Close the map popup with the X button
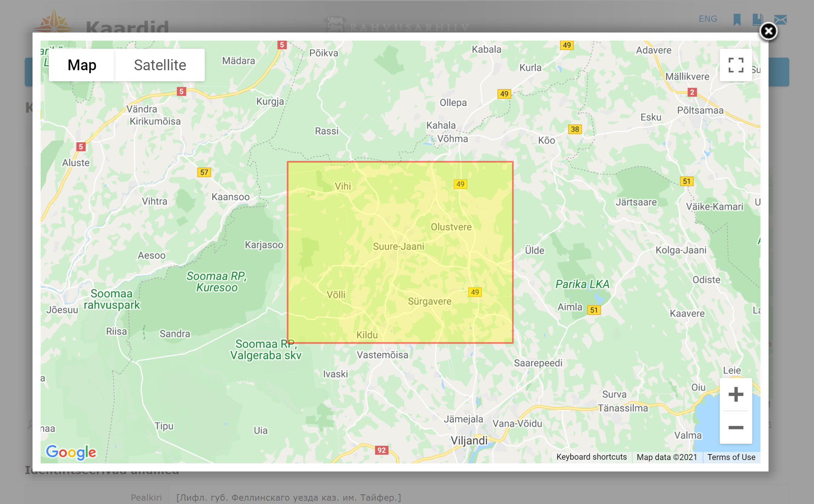 coord(768,31)
